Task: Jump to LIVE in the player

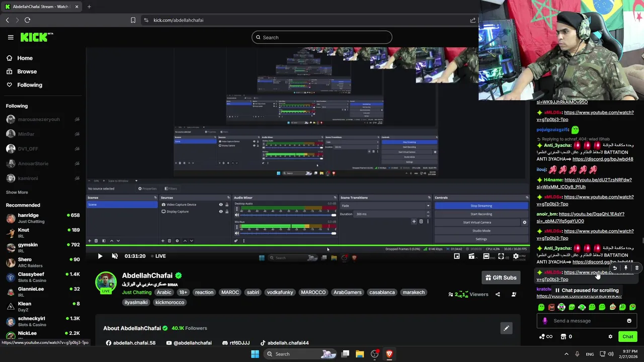Action: coord(157,256)
